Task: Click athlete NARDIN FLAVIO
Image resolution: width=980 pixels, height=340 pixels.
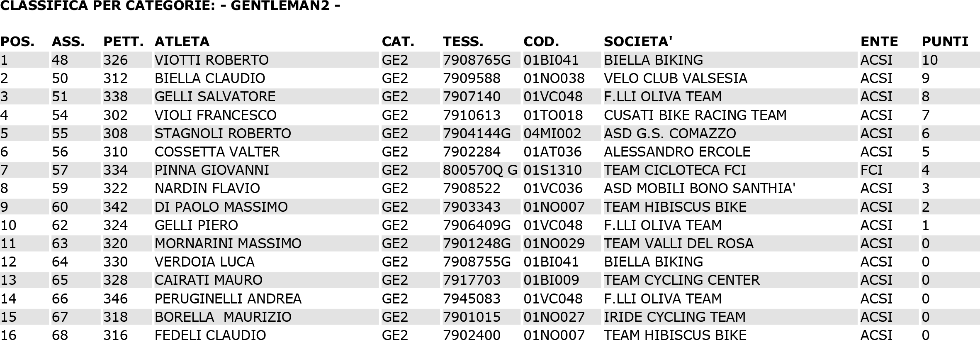Action: coord(207,188)
